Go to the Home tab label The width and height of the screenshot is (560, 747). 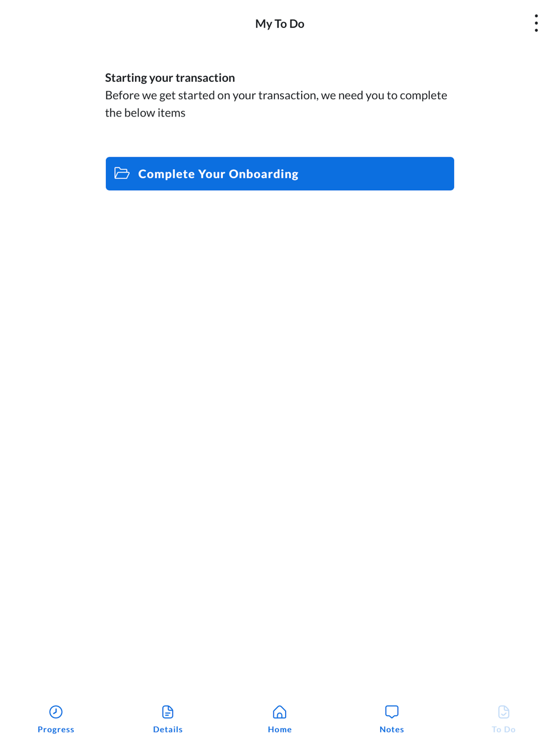pyautogui.click(x=279, y=729)
